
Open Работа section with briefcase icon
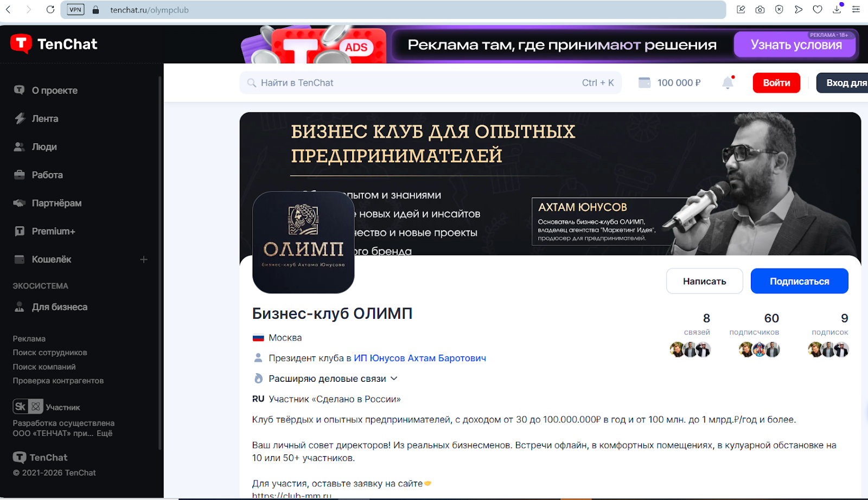(19, 175)
